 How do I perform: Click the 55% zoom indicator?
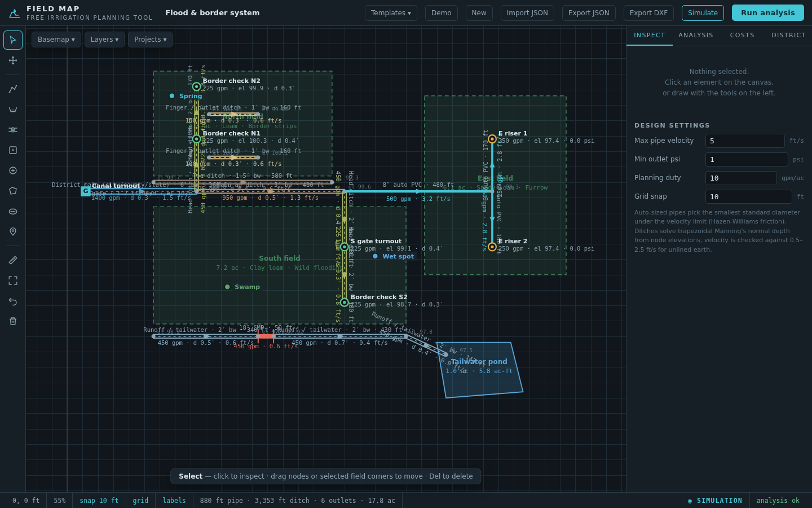point(60,501)
